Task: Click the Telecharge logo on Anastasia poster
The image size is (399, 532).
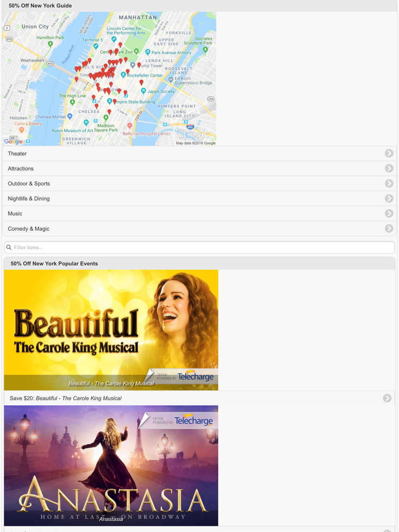Action: (194, 421)
